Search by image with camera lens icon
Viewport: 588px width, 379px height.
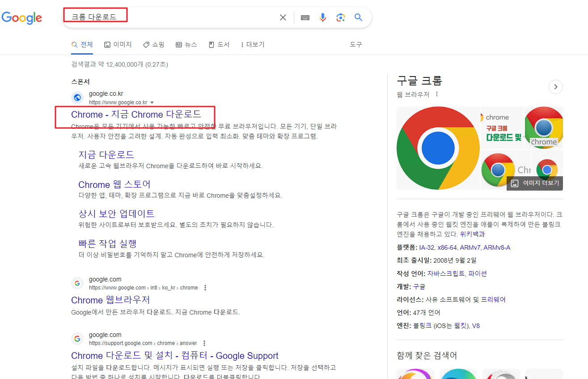341,17
